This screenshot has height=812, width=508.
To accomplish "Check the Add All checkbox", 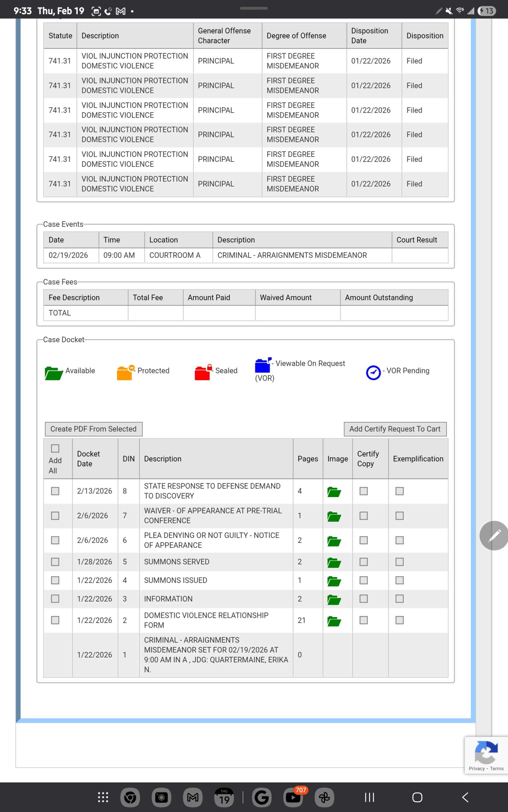I will click(x=55, y=449).
